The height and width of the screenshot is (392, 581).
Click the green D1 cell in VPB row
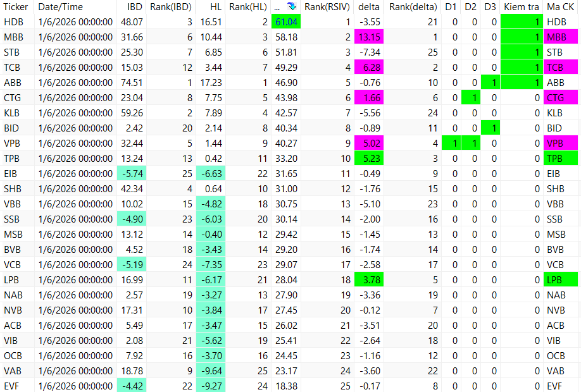pyautogui.click(x=451, y=144)
